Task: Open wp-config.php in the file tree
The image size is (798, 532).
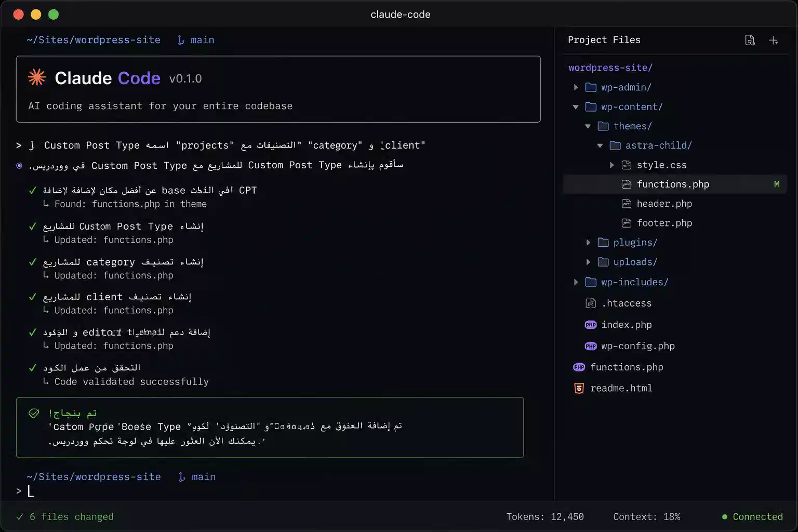Action: click(x=638, y=346)
